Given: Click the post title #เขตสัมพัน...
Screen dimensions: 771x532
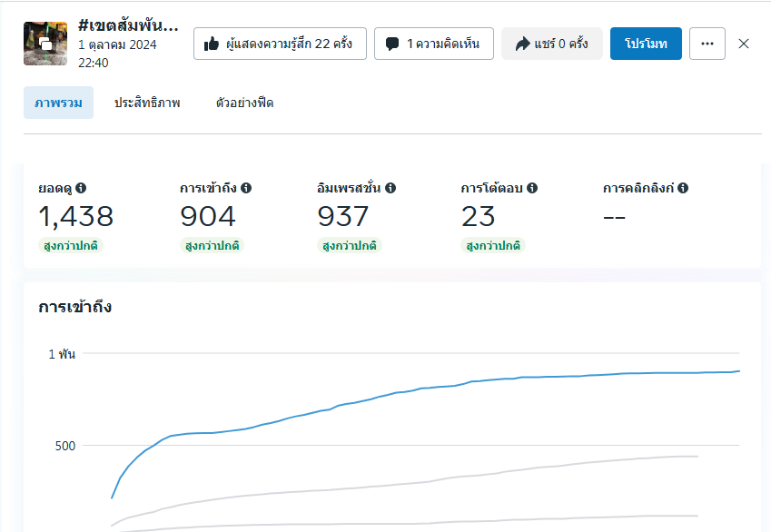Looking at the screenshot, I should (128, 25).
